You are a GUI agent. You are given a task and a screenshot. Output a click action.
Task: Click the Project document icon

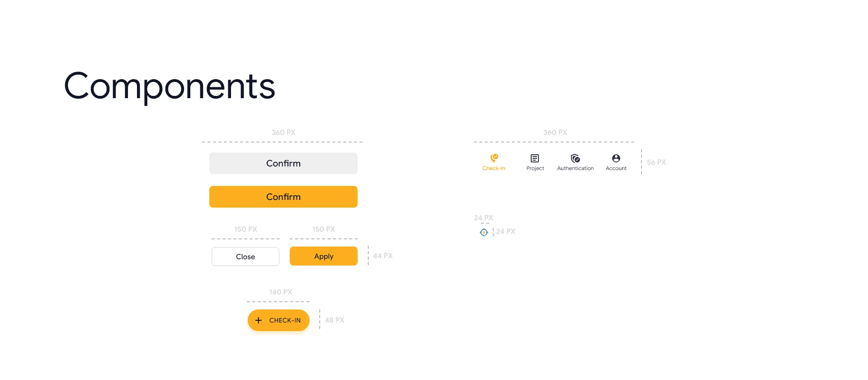535,158
